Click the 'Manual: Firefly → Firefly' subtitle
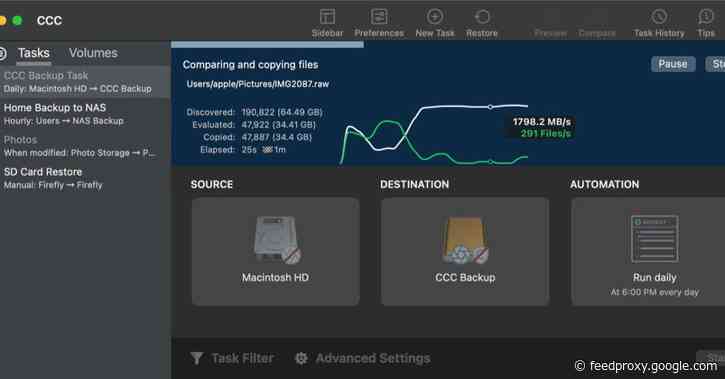 (53, 185)
